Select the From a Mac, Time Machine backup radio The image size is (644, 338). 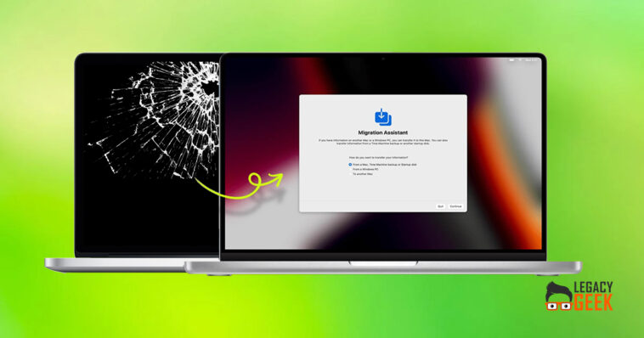point(350,164)
